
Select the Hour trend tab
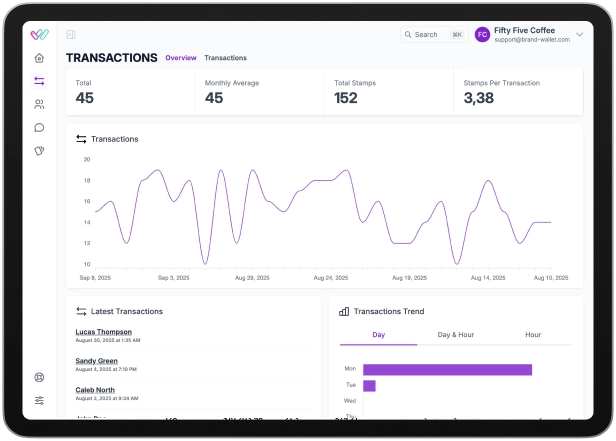tap(533, 335)
